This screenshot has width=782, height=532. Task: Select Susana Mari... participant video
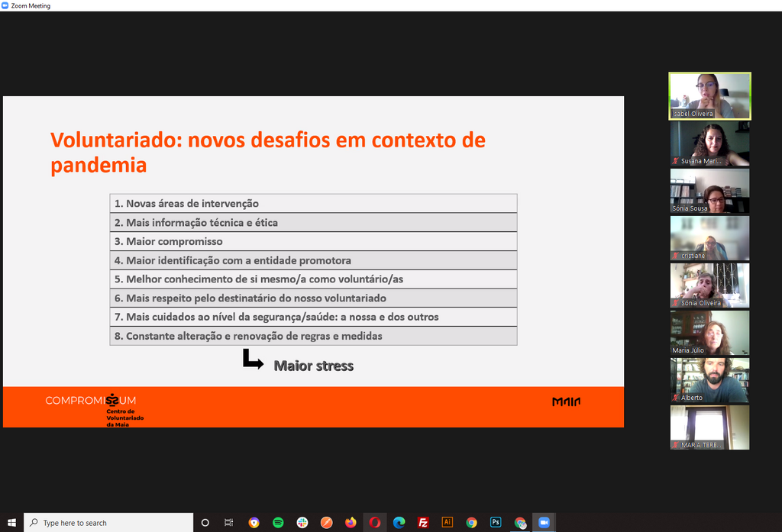pos(709,143)
